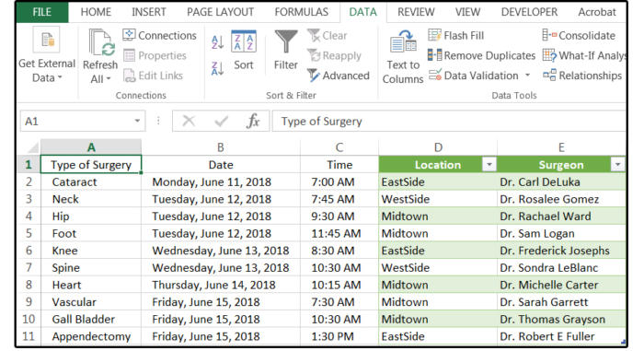Select column A header
The width and height of the screenshot is (644, 351).
pyautogui.click(x=91, y=146)
